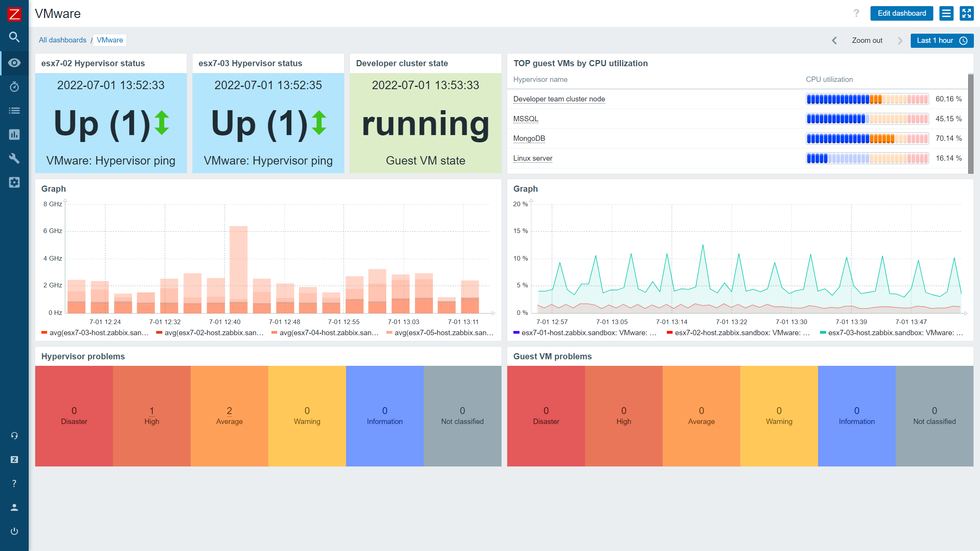The image size is (980, 551).
Task: Toggle kiosk fullscreen mode icon
Action: 967,13
